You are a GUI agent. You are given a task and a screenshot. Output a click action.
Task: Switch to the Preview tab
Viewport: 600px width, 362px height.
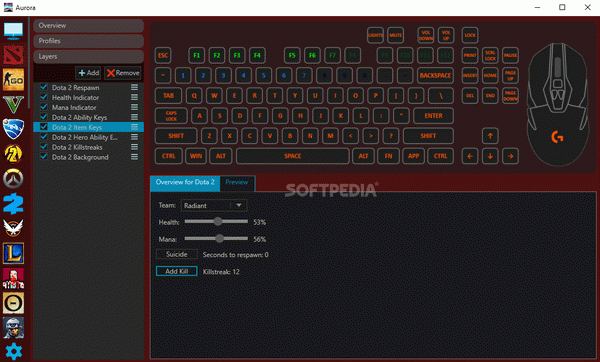(x=237, y=183)
